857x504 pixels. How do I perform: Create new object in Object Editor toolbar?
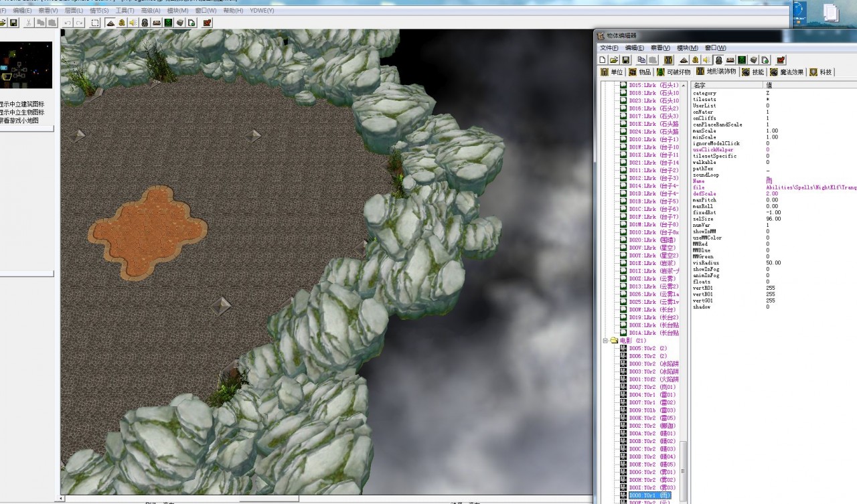(603, 60)
